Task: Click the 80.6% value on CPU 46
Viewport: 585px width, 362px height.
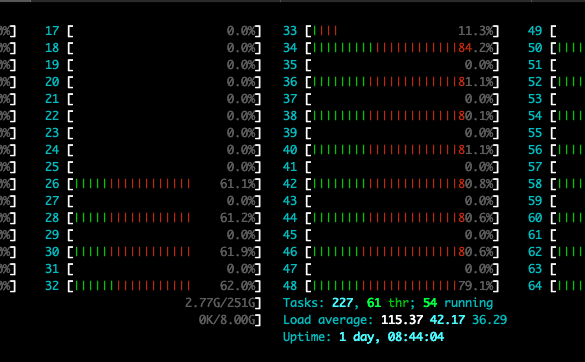Action: 476,252
